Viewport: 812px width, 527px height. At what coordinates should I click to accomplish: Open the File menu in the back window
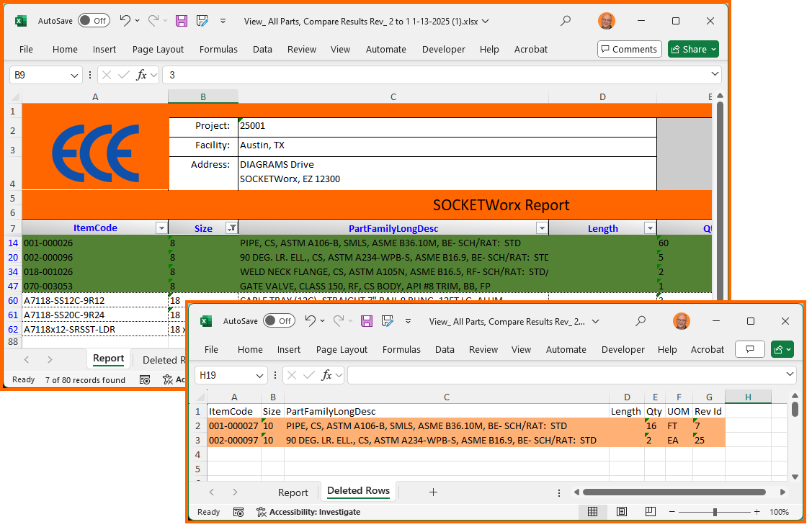point(26,49)
